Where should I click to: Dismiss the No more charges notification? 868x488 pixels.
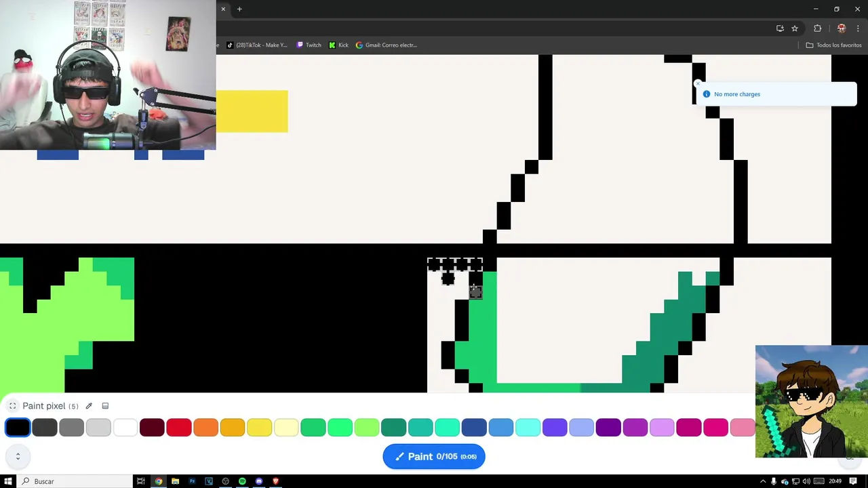tap(697, 84)
